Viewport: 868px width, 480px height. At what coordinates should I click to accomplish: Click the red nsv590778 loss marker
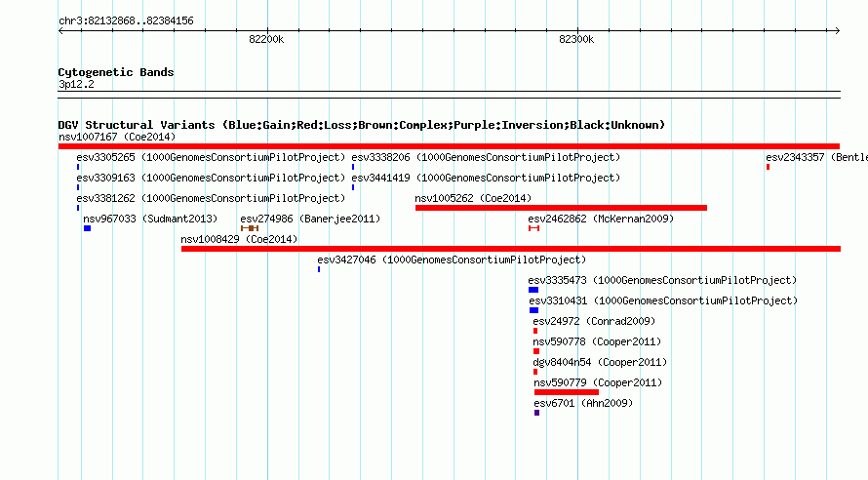(x=536, y=351)
